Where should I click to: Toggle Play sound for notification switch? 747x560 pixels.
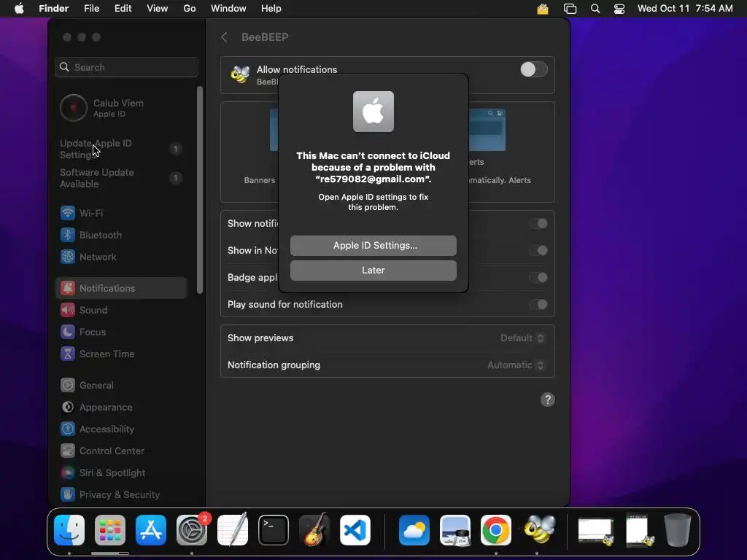pyautogui.click(x=538, y=304)
